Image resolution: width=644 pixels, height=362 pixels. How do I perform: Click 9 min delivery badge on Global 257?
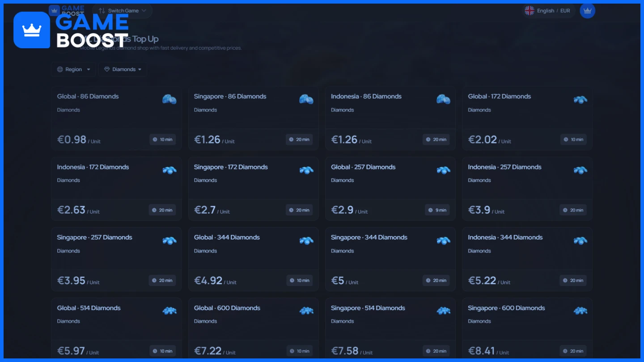click(437, 210)
